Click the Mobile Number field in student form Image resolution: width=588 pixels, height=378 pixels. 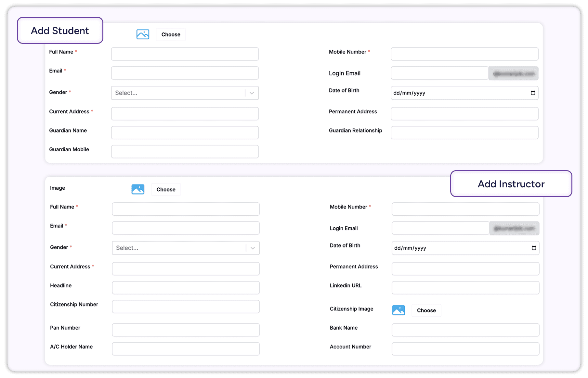coord(464,54)
